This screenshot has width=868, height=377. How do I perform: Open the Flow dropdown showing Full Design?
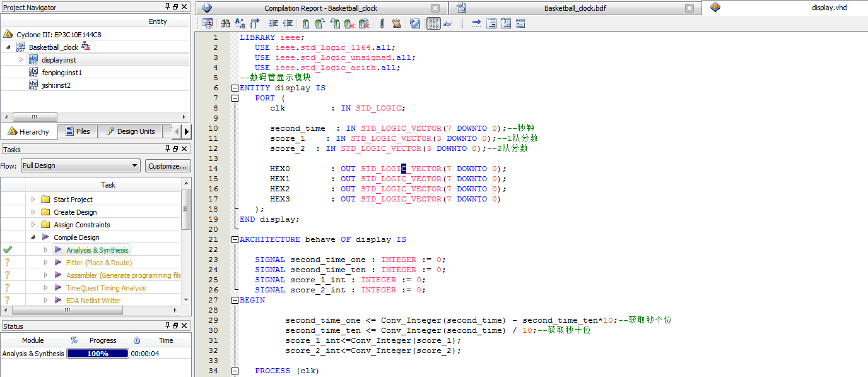click(x=80, y=165)
